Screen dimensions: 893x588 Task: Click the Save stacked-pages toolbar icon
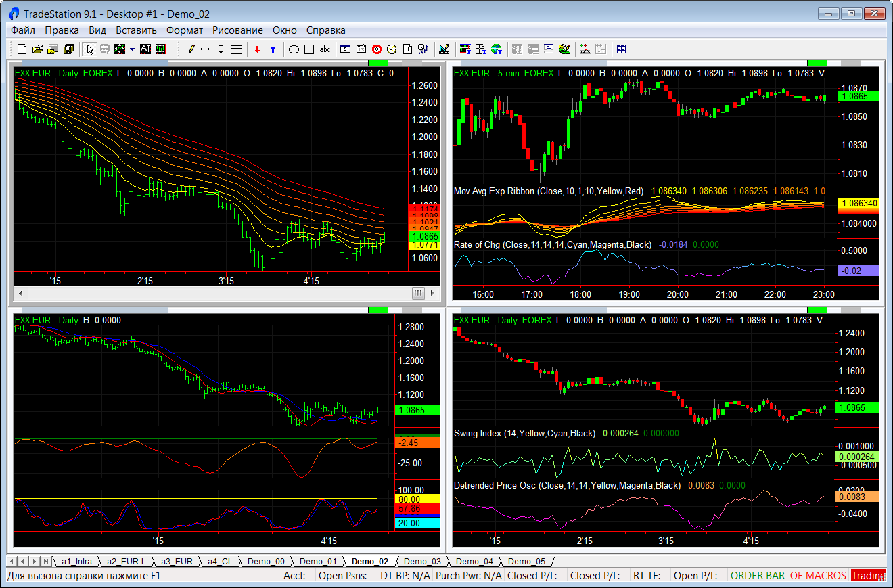point(68,49)
